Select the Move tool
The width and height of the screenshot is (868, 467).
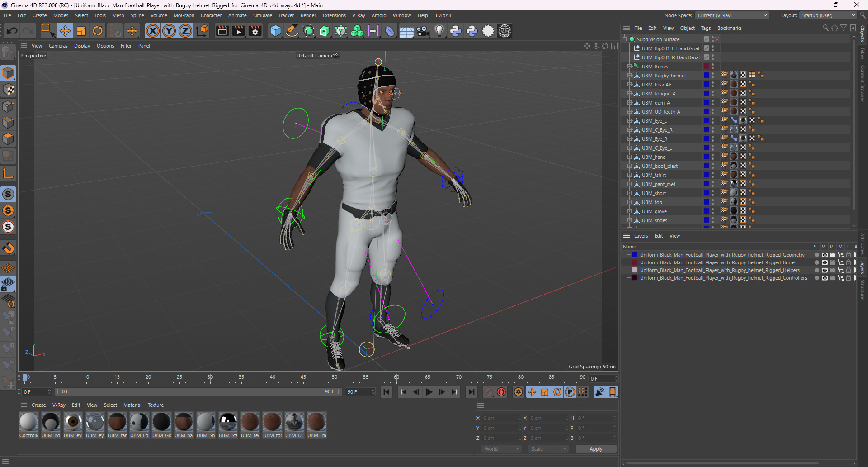pos(65,31)
